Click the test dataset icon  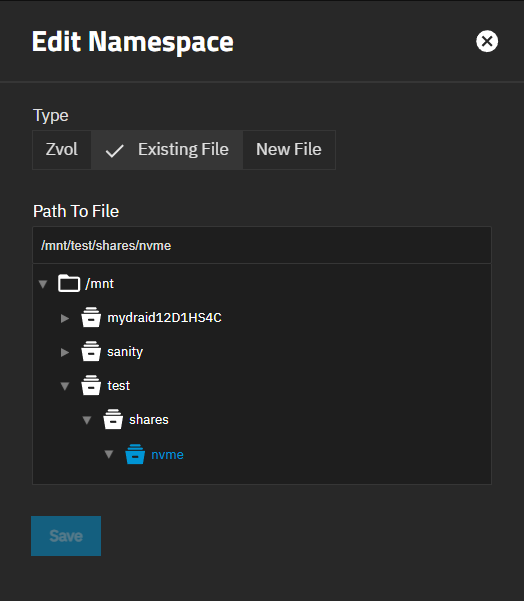pos(91,385)
